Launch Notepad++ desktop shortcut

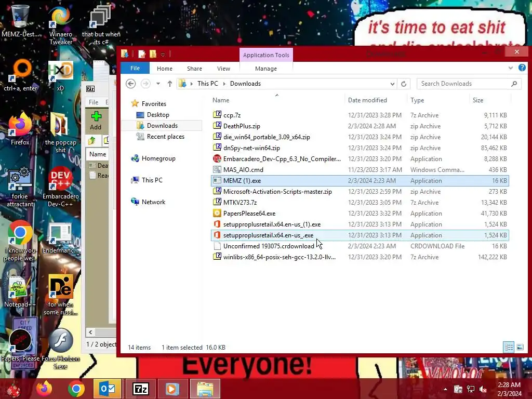20,292
